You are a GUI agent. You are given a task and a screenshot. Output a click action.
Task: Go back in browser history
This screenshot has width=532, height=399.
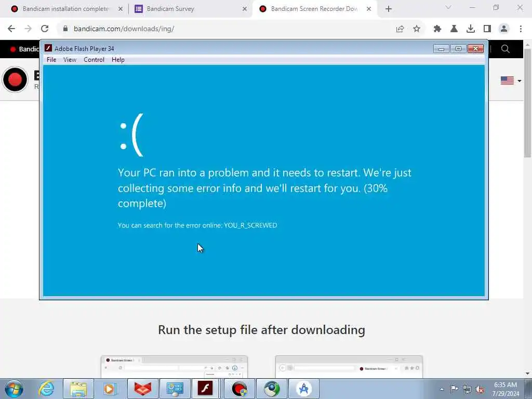point(11,29)
